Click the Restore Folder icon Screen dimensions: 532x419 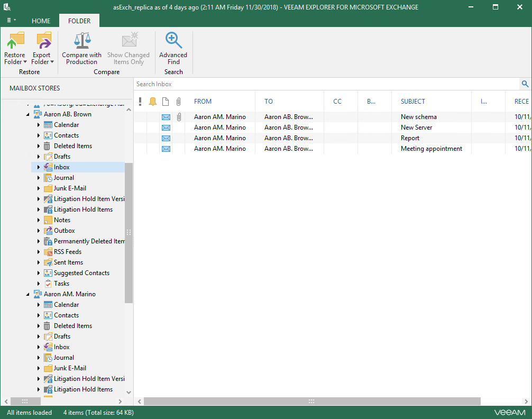click(15, 40)
